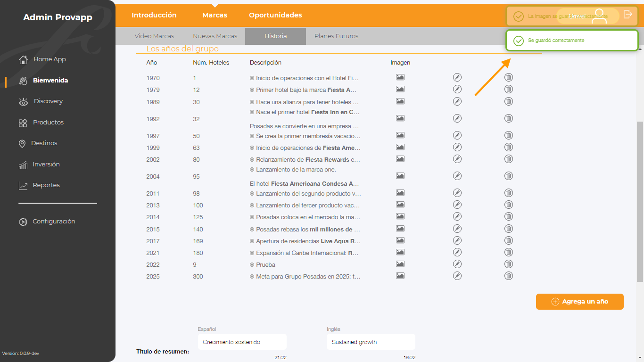Open the Planes Futuros subtab
Viewport: 644px width, 362px height.
336,36
